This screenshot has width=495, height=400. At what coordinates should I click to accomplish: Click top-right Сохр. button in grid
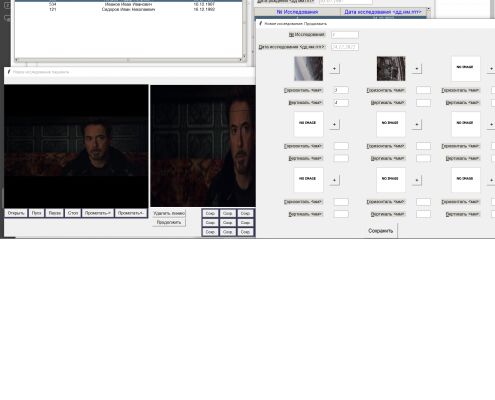pos(245,213)
